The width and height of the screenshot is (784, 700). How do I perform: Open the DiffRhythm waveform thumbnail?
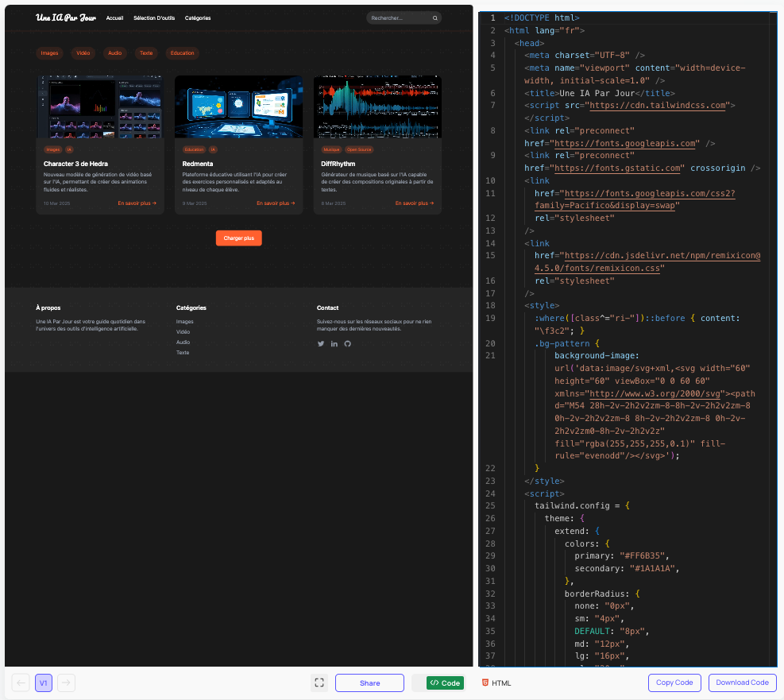[377, 106]
